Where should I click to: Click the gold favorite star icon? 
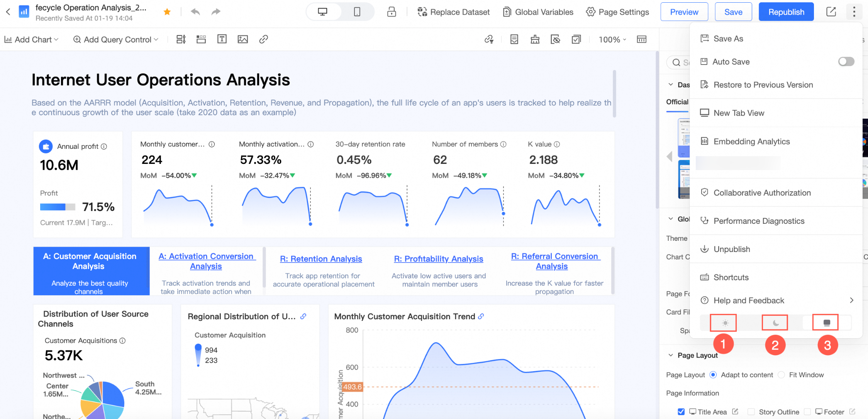coord(167,12)
